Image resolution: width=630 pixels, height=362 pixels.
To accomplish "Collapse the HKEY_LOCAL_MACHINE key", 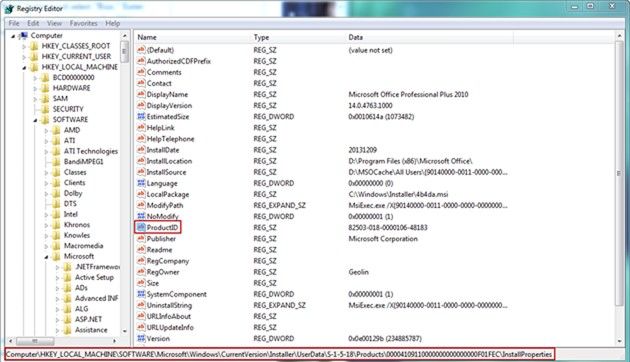I will point(24,67).
